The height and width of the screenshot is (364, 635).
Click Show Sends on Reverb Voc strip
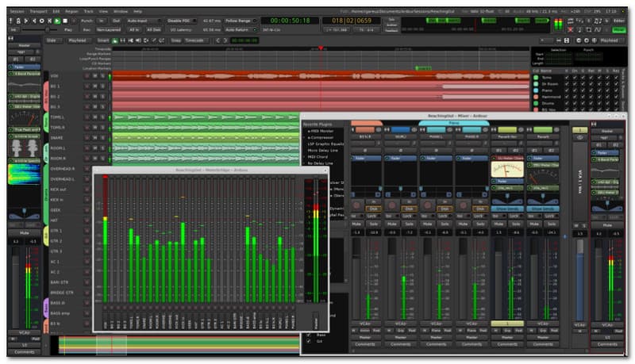tap(507, 209)
